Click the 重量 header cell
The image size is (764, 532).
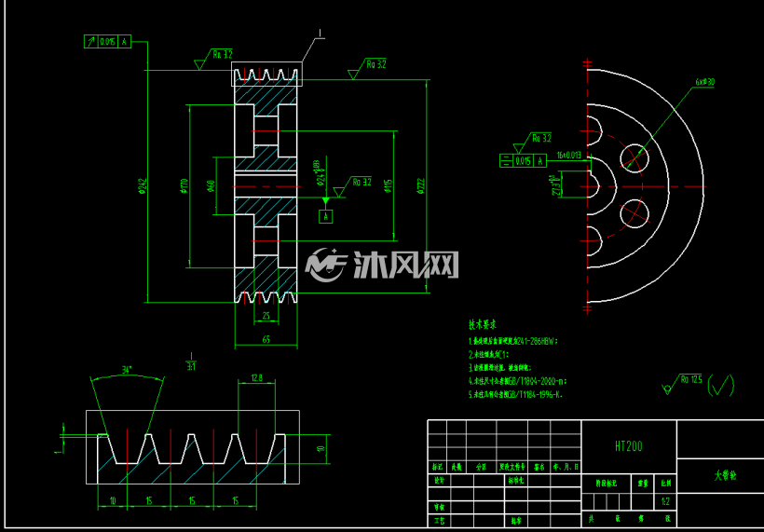click(x=643, y=484)
